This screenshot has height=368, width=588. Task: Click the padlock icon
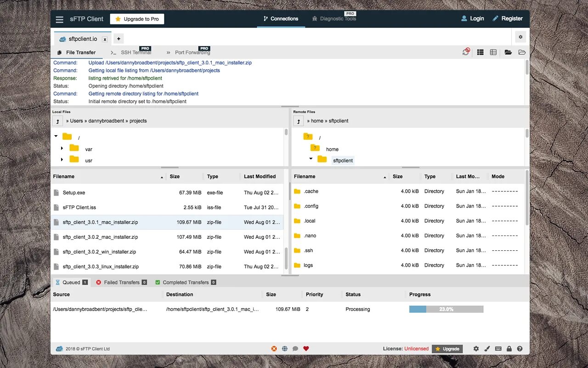coord(509,349)
